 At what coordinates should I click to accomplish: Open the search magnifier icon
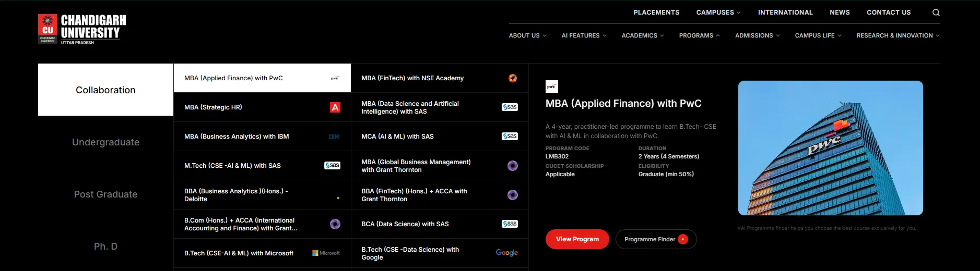point(936,13)
